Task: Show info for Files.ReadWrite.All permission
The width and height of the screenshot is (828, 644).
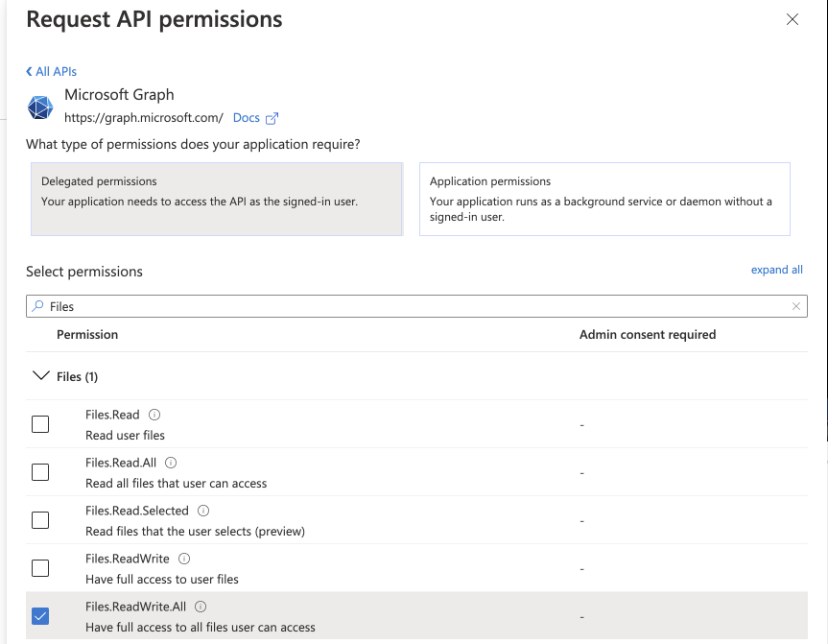Action: pyautogui.click(x=201, y=607)
